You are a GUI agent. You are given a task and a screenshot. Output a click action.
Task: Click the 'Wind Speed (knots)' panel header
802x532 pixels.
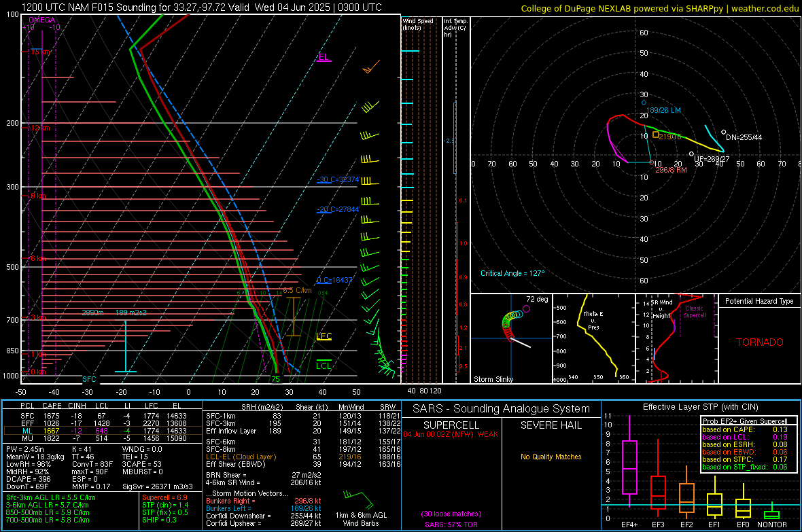point(418,24)
